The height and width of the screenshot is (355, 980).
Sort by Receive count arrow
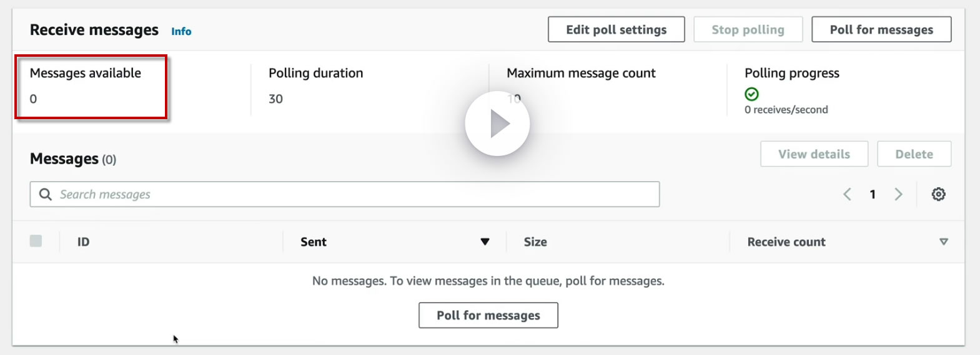pyautogui.click(x=943, y=242)
